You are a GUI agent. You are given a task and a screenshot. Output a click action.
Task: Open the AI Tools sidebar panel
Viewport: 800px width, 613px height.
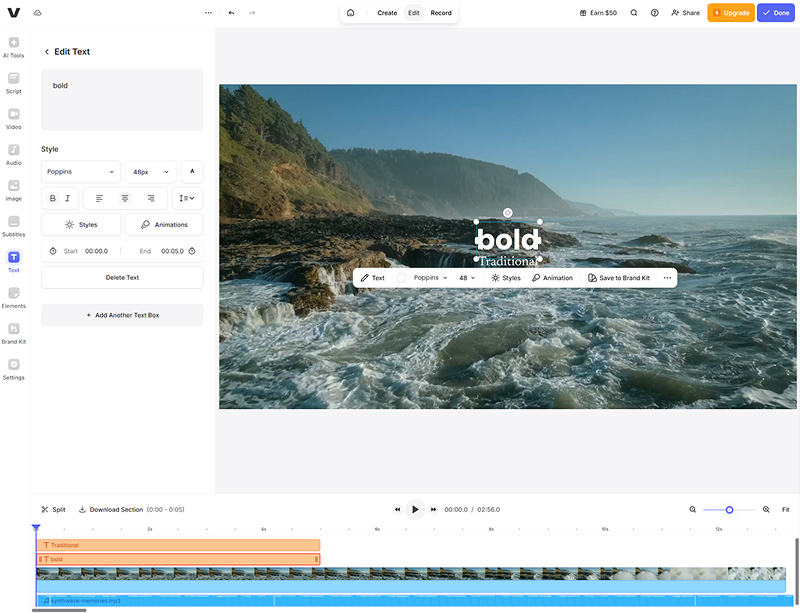click(x=14, y=47)
